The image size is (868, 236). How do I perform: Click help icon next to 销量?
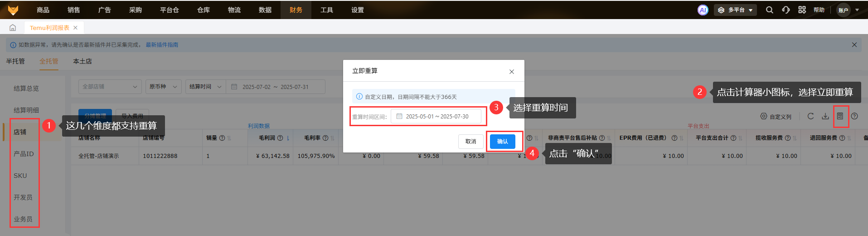pos(222,138)
